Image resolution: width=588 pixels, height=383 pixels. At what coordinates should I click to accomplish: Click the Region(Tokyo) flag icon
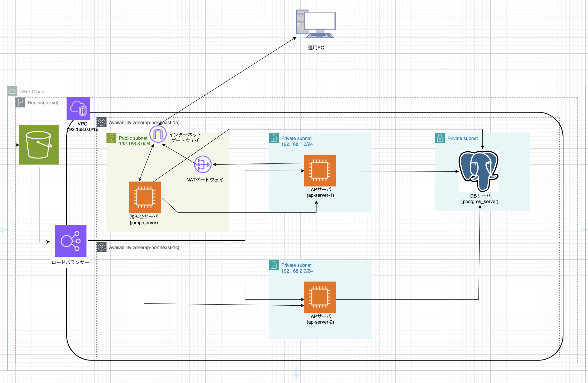(x=20, y=102)
